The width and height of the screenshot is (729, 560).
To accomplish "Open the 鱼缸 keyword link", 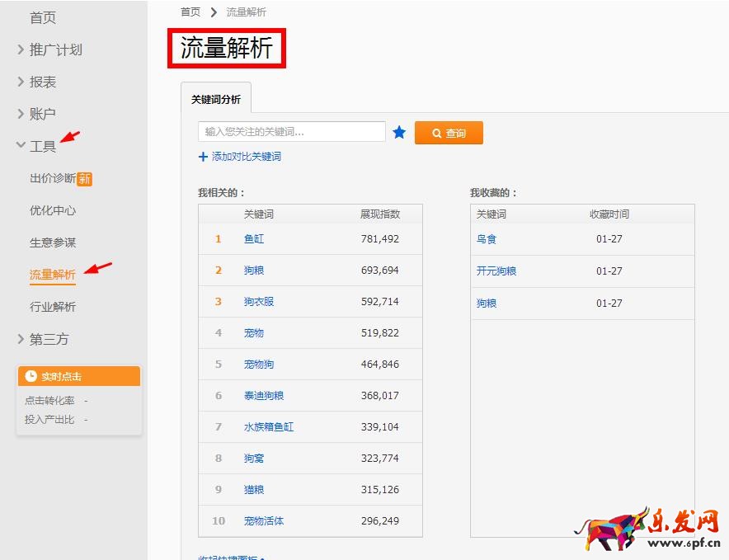I will click(x=254, y=239).
